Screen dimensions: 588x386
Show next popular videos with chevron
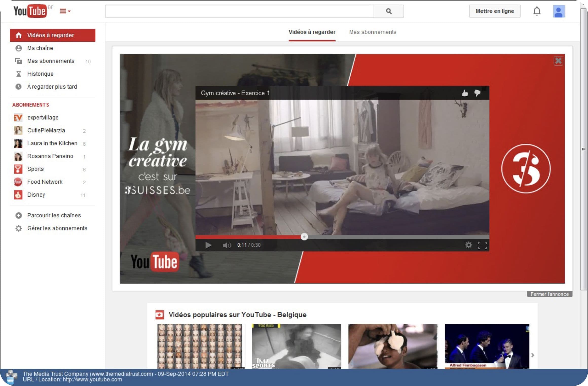coord(532,355)
